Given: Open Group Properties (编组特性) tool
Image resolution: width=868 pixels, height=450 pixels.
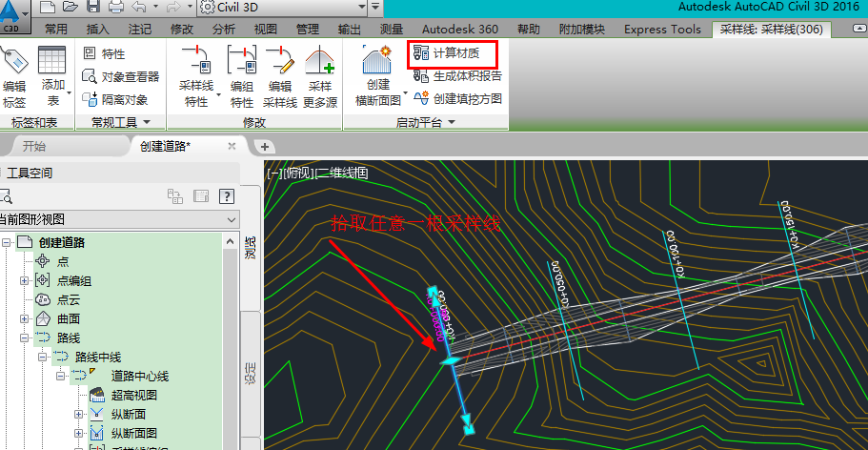Looking at the screenshot, I should pyautogui.click(x=242, y=76).
